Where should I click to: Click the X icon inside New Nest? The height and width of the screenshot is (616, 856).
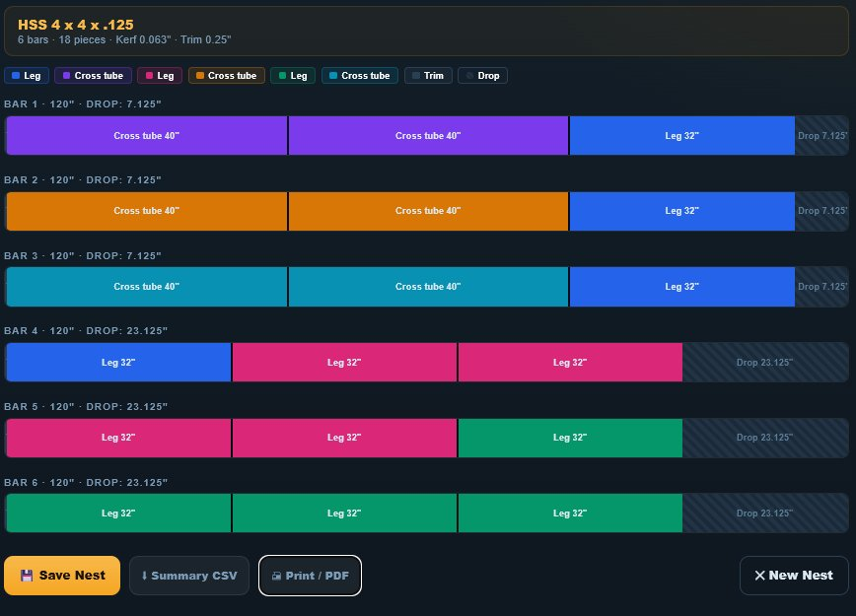[761, 576]
